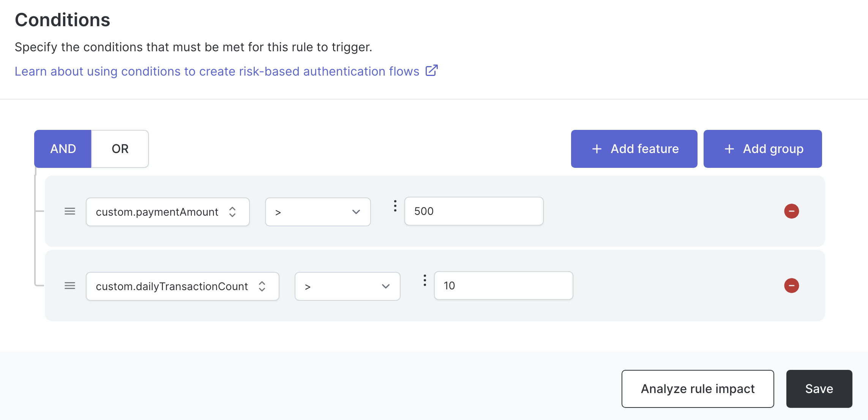Open the custom.dailyTransactionCount feature selector
Image resolution: width=868 pixels, height=420 pixels.
(183, 286)
